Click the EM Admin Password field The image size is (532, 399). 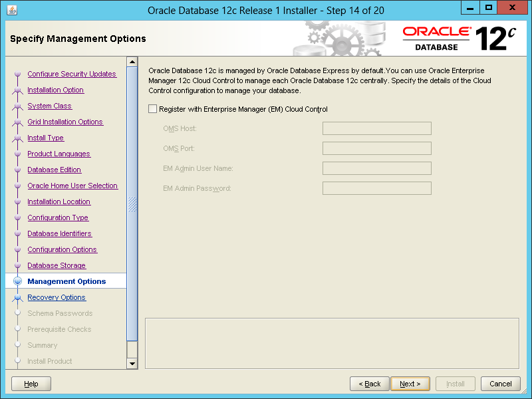pyautogui.click(x=377, y=188)
